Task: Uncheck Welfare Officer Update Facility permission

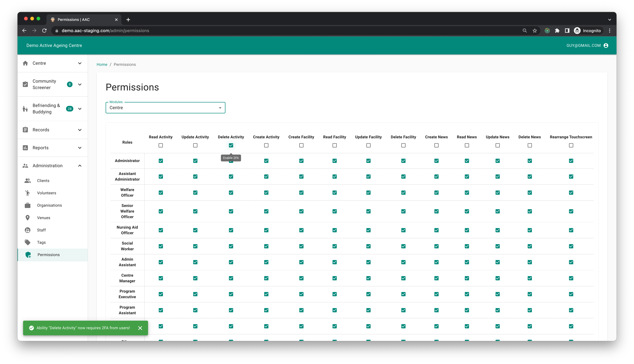Action: 368,192
